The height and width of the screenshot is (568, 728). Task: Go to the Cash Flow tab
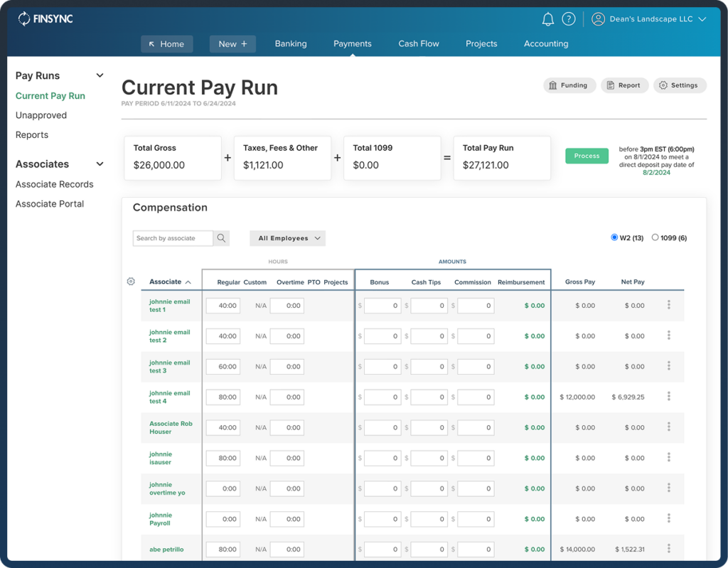(418, 43)
